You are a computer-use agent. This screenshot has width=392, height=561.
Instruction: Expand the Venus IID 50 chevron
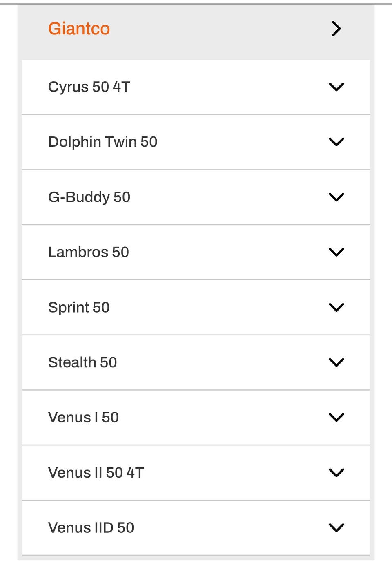(336, 527)
